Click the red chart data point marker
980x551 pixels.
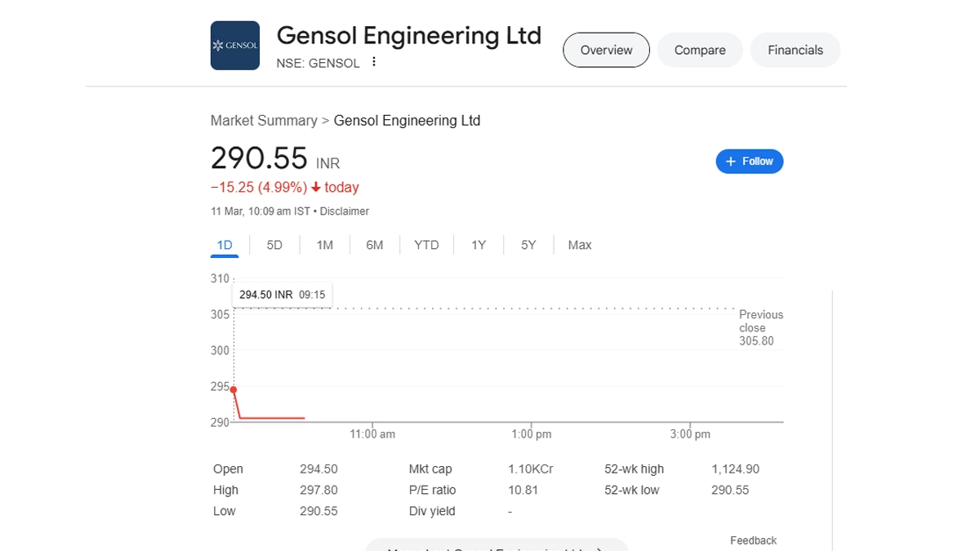(234, 389)
